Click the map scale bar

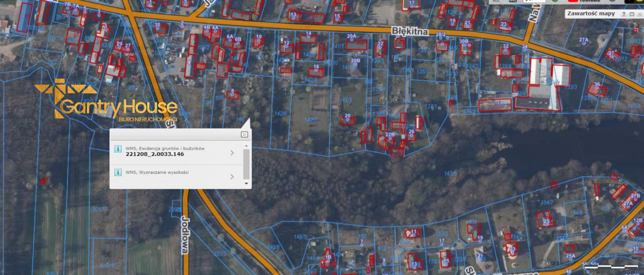[611, 266]
